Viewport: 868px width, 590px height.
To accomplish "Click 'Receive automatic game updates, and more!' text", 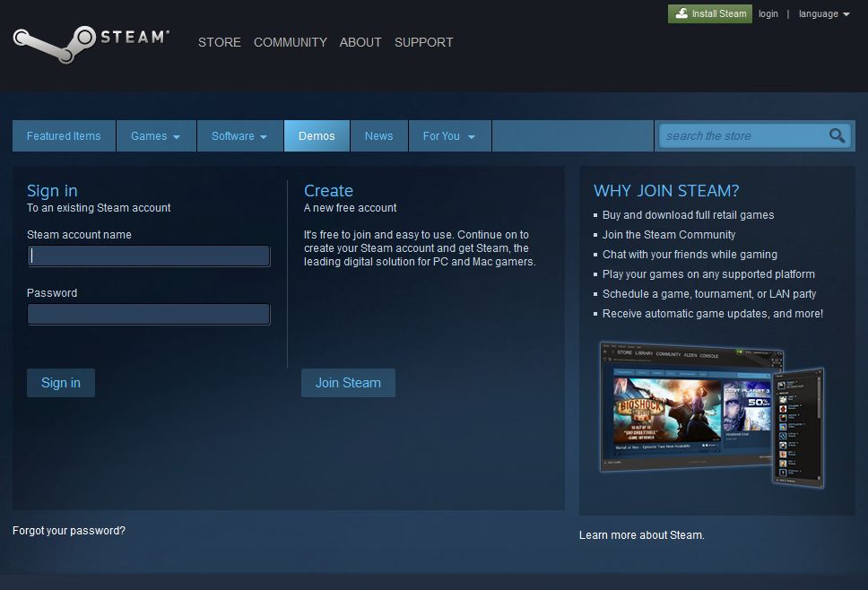I will click(x=713, y=313).
